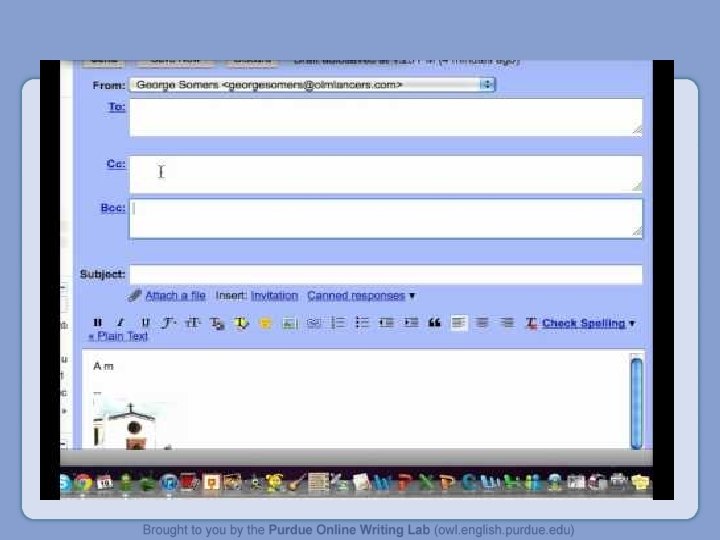This screenshot has width=720, height=540.
Task: Click inside the To recipients field
Action: click(x=386, y=118)
